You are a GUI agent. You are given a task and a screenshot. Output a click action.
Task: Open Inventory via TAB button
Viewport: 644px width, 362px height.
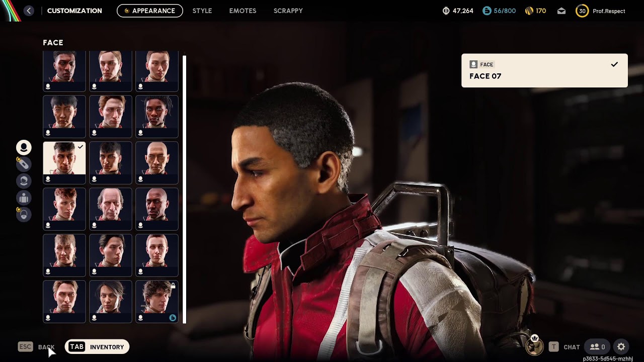[97, 347]
